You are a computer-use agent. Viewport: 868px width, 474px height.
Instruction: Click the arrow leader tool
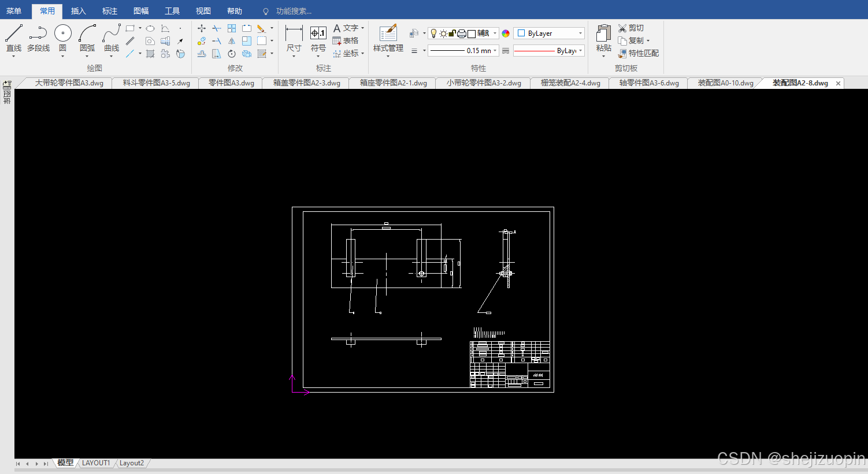(180, 41)
